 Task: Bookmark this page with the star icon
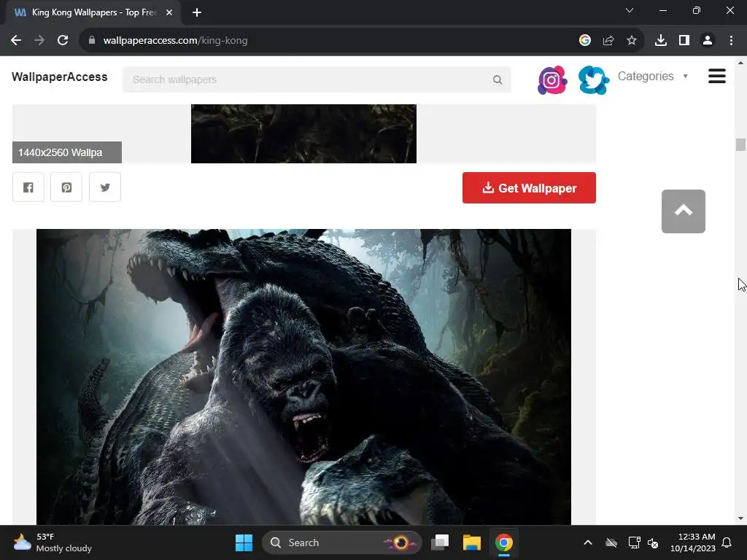[632, 41]
